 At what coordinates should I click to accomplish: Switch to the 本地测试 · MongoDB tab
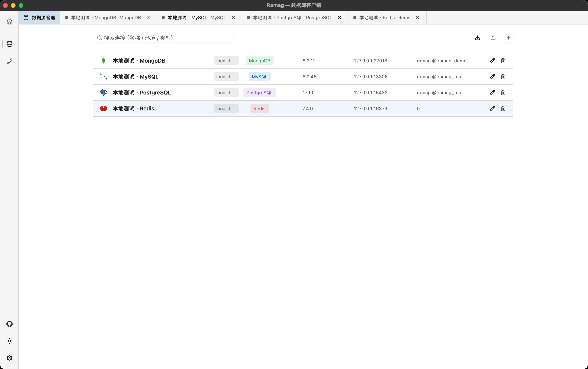(x=108, y=17)
